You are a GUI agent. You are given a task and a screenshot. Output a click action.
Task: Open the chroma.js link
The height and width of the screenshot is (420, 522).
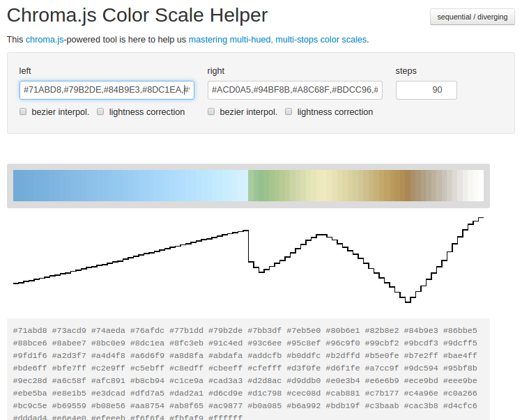(x=45, y=40)
